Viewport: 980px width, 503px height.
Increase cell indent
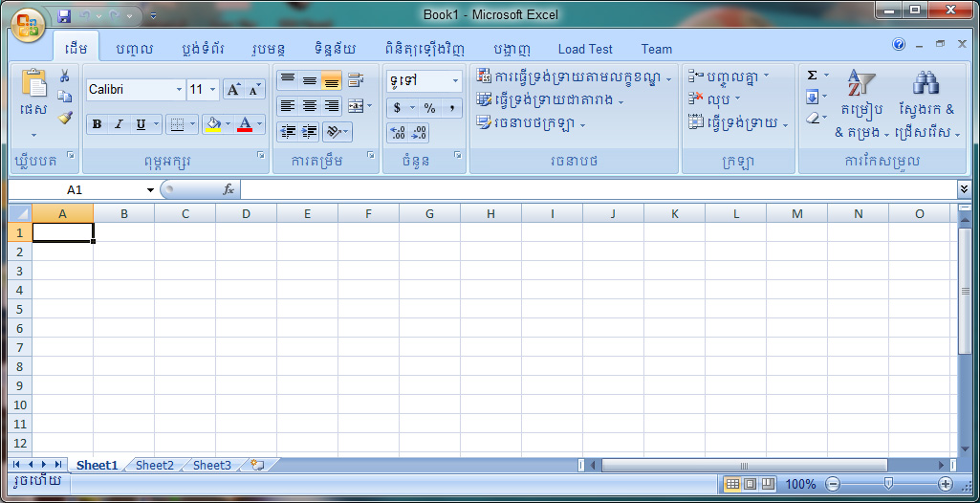310,132
